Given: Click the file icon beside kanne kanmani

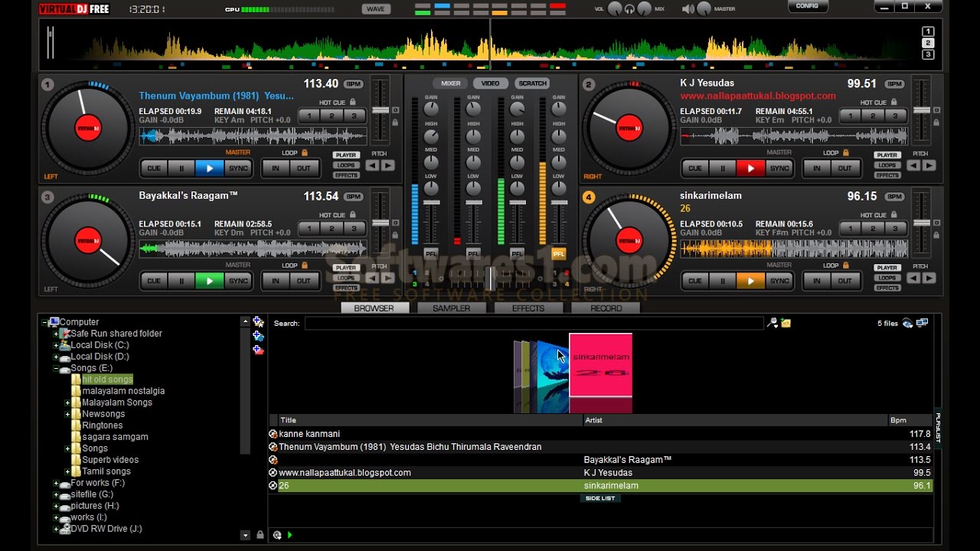Looking at the screenshot, I should pyautogui.click(x=273, y=434).
